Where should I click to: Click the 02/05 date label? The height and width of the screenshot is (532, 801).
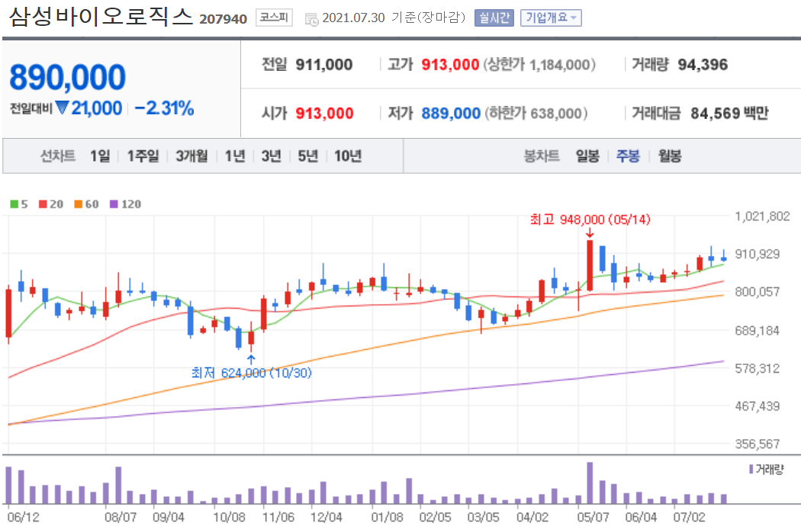(x=436, y=518)
